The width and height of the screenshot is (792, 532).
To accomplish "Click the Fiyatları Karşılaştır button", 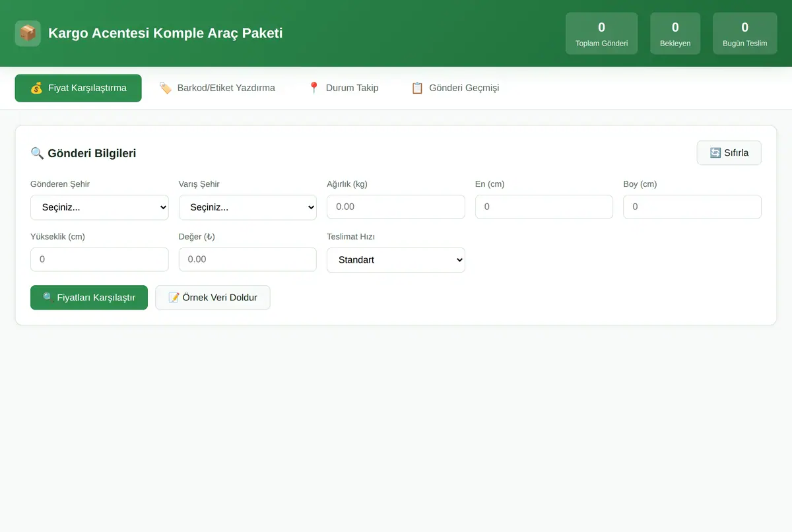I will 89,298.
